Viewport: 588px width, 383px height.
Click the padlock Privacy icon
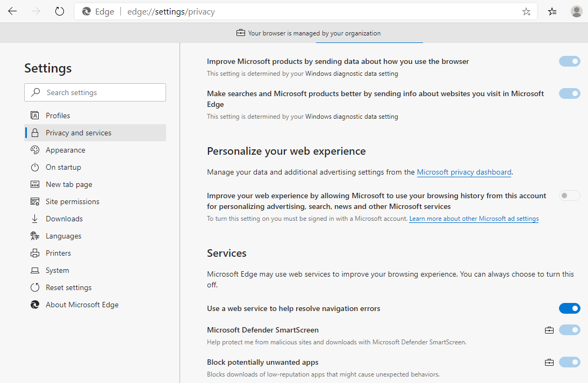coord(35,133)
